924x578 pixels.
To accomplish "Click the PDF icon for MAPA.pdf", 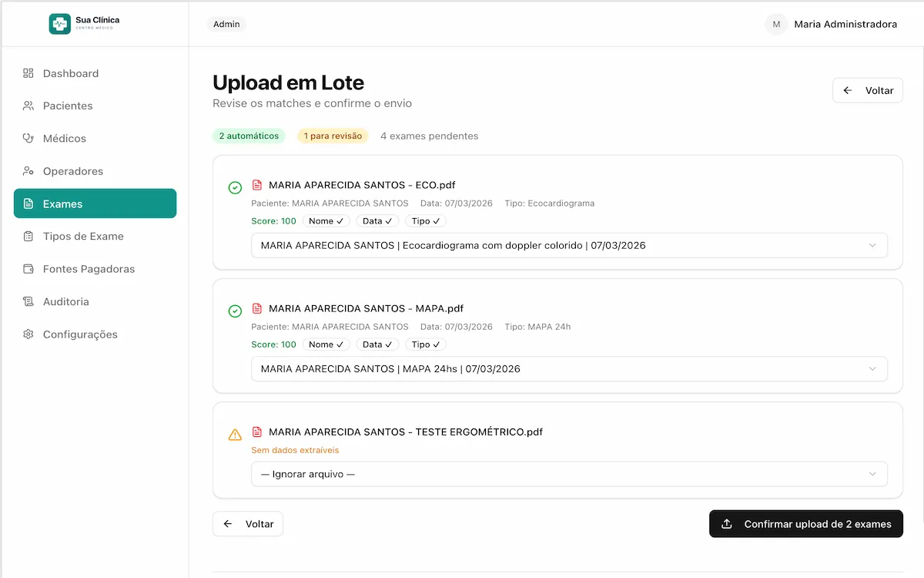I will pyautogui.click(x=257, y=308).
